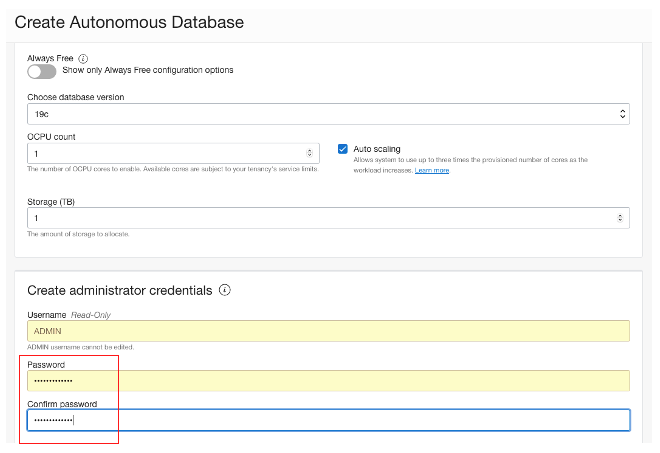Click the OCPU count field

173,154
